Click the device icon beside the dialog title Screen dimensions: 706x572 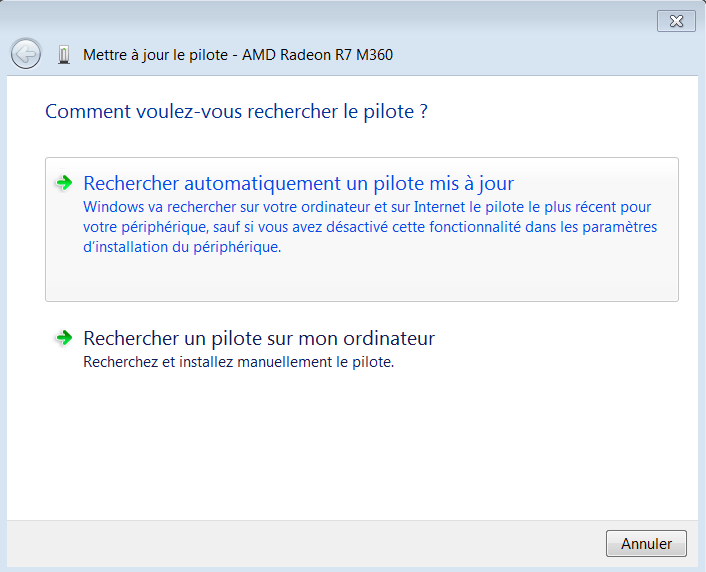tap(64, 55)
